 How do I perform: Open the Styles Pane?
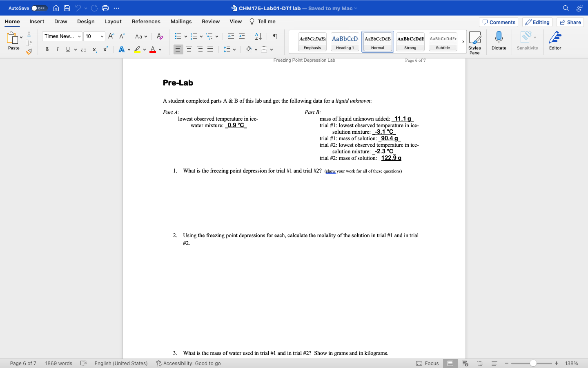474,43
